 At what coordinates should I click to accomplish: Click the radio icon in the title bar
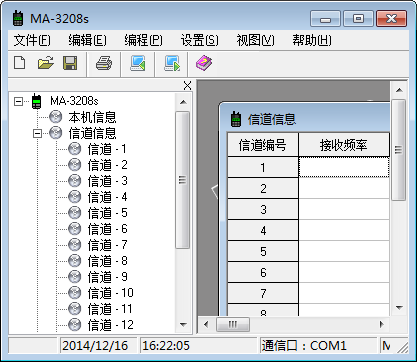pyautogui.click(x=18, y=18)
